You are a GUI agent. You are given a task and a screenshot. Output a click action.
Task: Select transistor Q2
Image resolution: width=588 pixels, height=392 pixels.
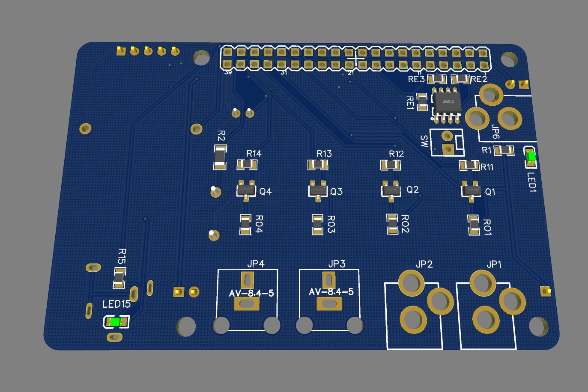click(391, 190)
